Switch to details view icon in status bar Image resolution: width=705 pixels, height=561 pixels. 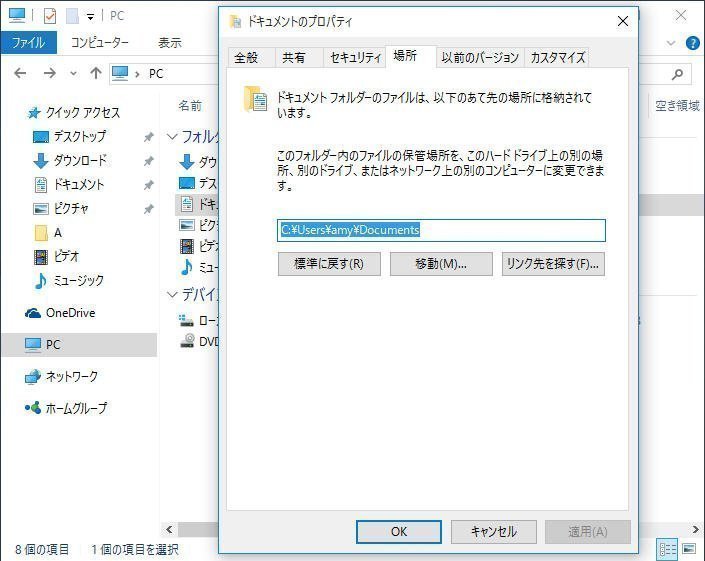coord(667,549)
